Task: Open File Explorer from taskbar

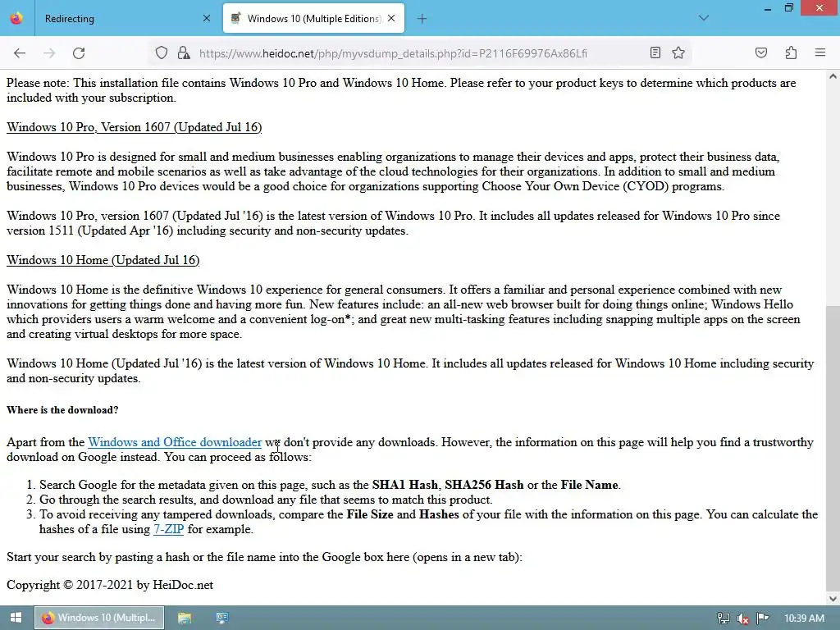Action: [x=185, y=618]
